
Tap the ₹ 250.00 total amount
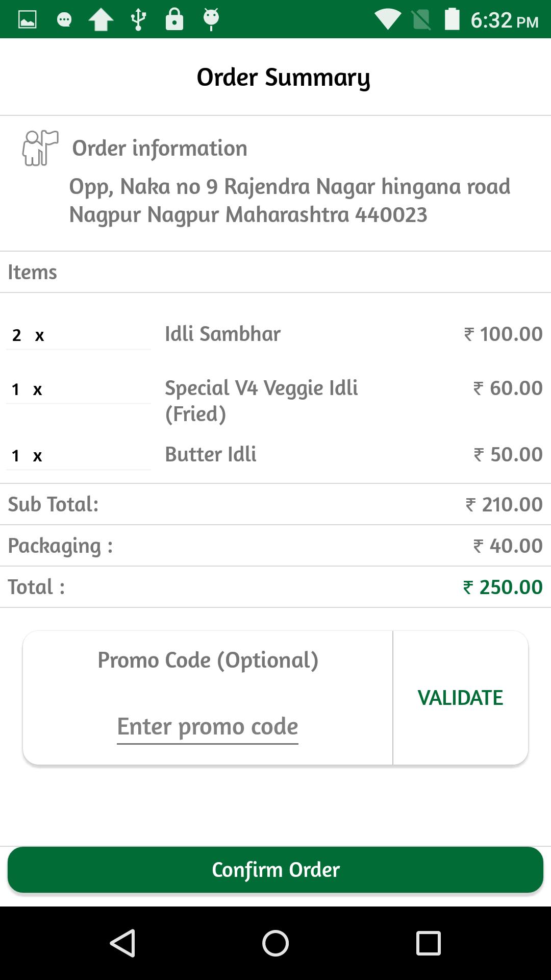click(503, 587)
